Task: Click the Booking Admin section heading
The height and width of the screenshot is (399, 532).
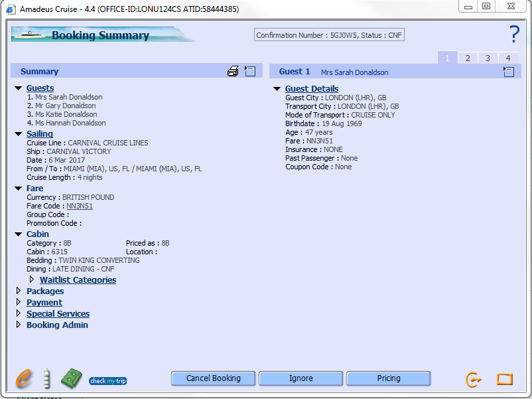Action: point(57,325)
